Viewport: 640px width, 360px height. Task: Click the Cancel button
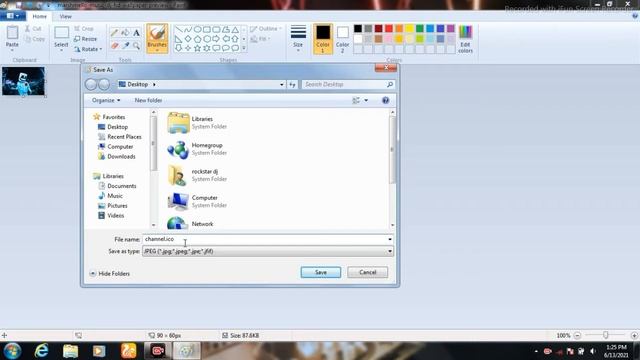(x=367, y=272)
